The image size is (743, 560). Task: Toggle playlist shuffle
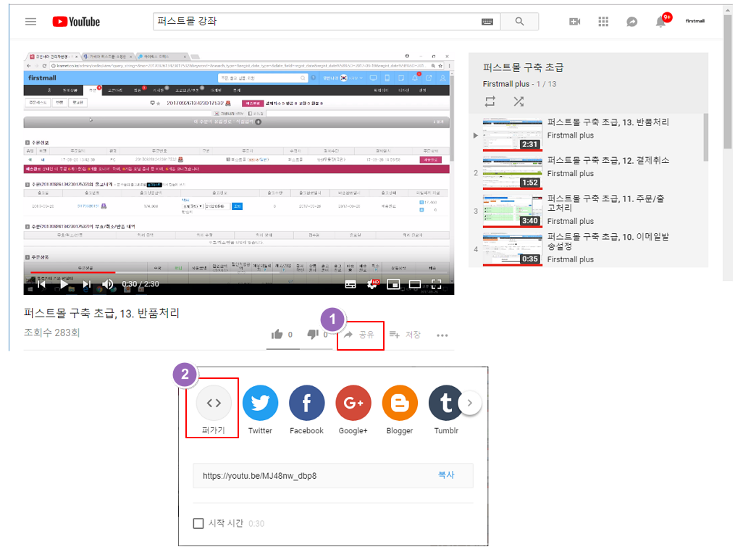[x=519, y=101]
